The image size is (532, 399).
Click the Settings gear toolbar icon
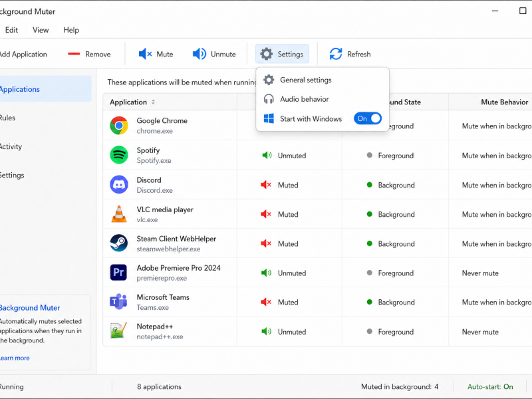267,54
